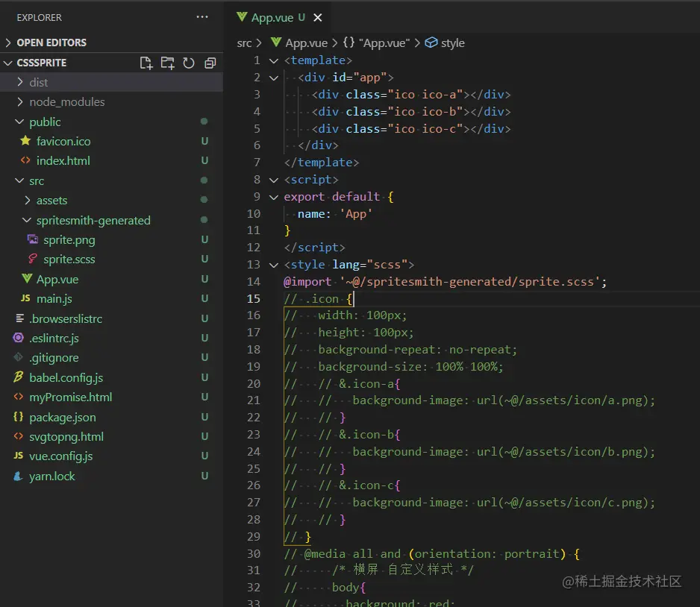
Task: Click the name: 'App' code line
Action: (335, 214)
